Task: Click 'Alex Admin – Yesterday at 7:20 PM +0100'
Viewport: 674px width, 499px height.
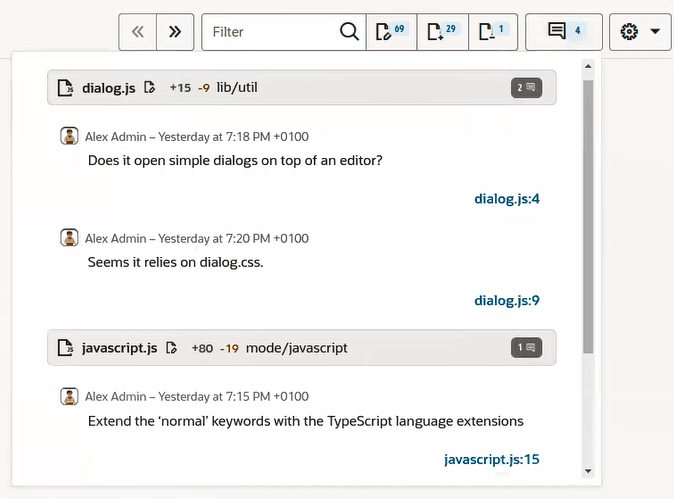Action: [x=197, y=239]
